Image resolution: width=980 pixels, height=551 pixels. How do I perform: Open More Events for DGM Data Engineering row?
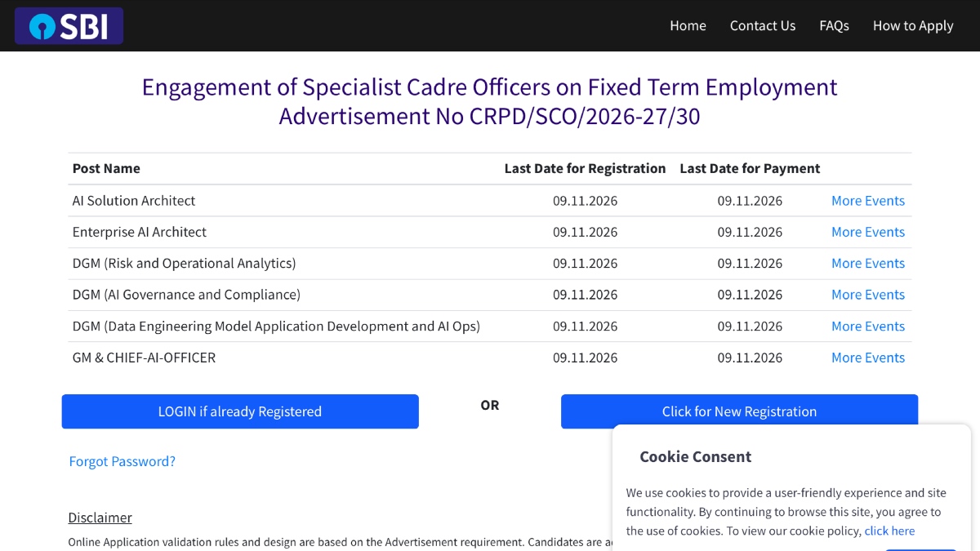coord(868,327)
